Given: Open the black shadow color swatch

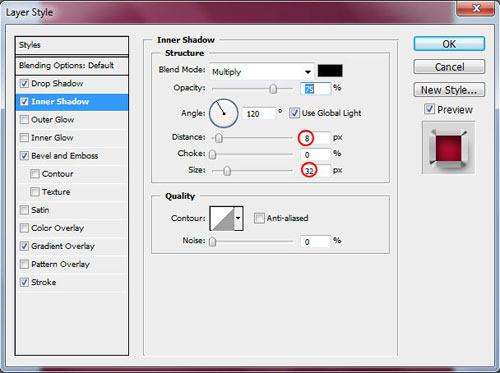Looking at the screenshot, I should tap(330, 71).
